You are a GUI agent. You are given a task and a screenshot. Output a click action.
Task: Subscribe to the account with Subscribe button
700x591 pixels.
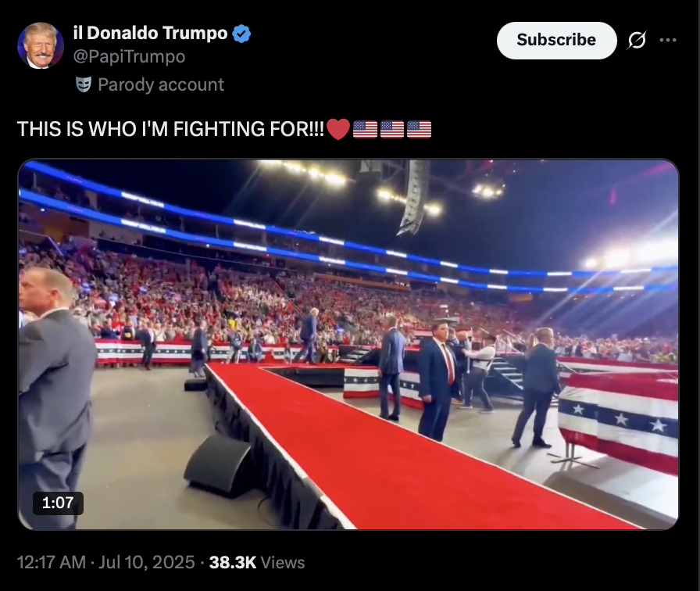pos(557,40)
